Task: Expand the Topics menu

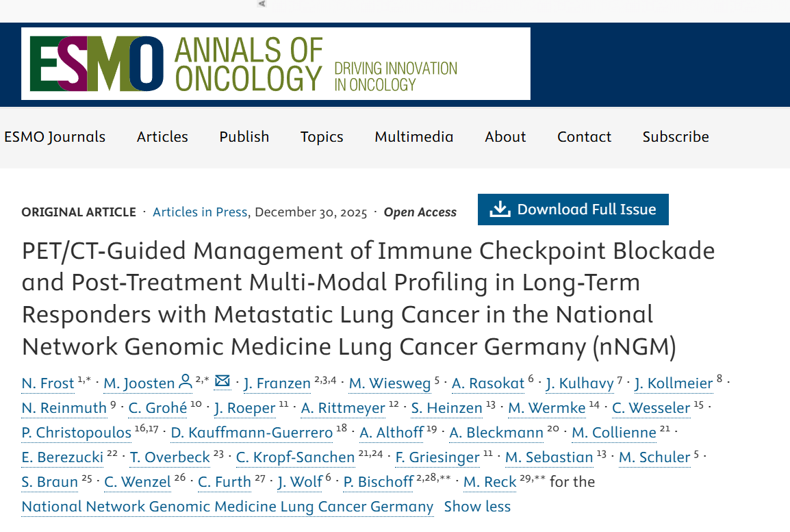Action: coord(322,137)
